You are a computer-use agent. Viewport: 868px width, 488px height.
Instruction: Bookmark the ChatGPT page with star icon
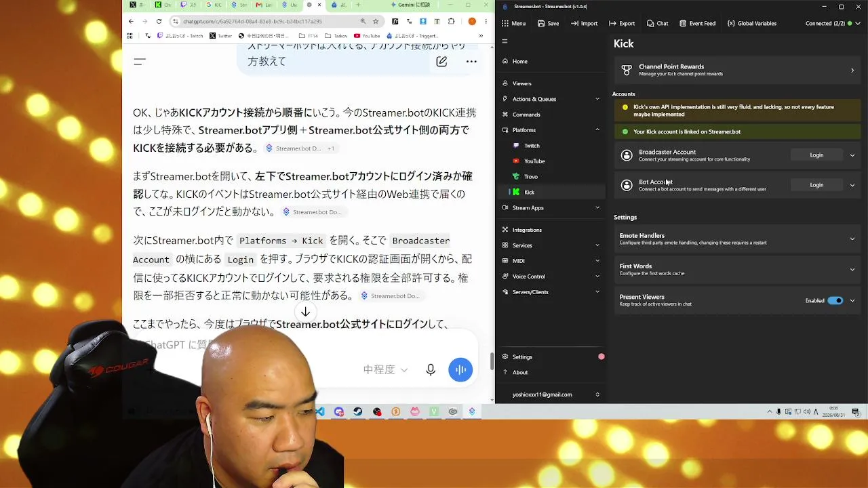[x=376, y=21]
